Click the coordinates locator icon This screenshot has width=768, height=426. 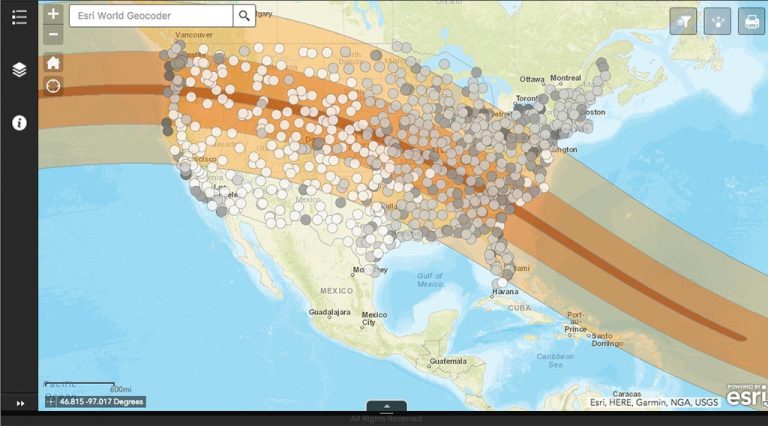click(x=51, y=402)
